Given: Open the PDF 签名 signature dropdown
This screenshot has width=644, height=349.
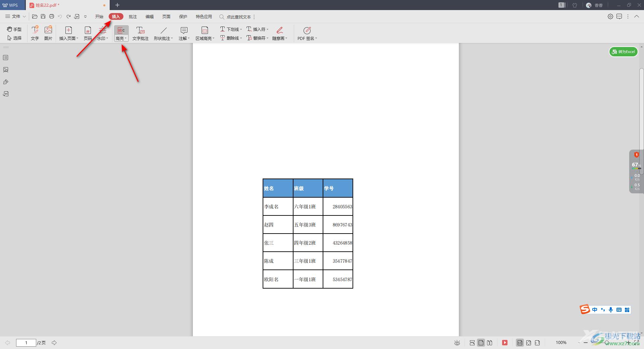Looking at the screenshot, I should pos(307,38).
